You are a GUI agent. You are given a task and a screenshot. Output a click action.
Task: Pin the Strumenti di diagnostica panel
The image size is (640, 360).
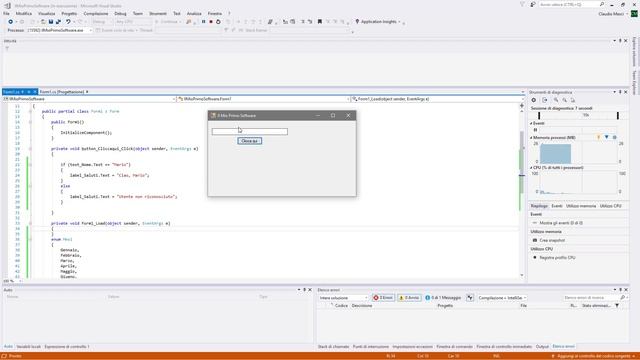coord(620,92)
